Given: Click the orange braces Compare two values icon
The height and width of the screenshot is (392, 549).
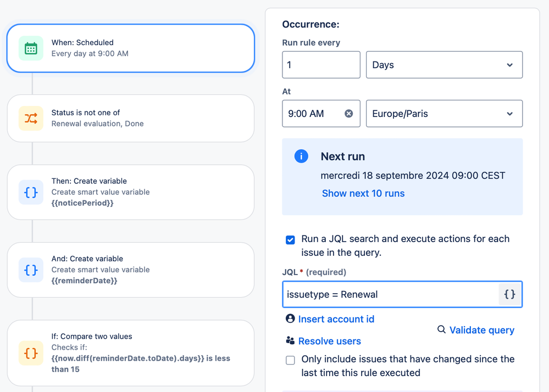Looking at the screenshot, I should (x=31, y=353).
